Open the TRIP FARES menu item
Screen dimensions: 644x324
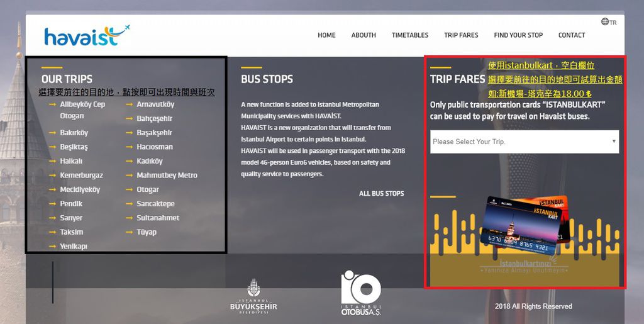click(461, 35)
